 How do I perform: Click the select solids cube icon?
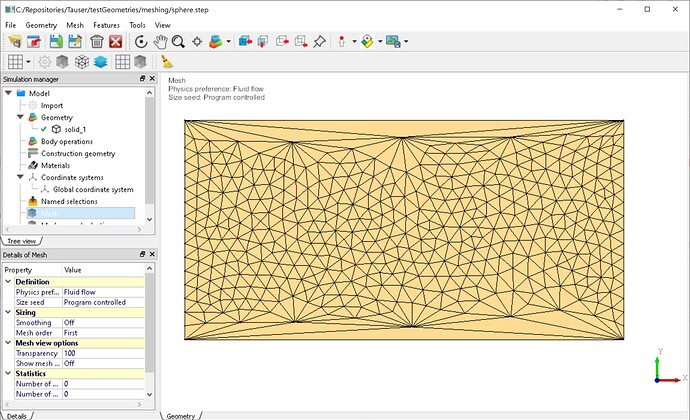245,42
